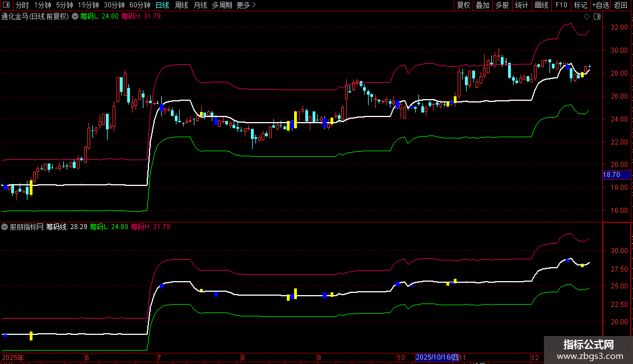The width and height of the screenshot is (633, 364).
Task: Open 多周期 multi-period view
Action: pos(222,5)
